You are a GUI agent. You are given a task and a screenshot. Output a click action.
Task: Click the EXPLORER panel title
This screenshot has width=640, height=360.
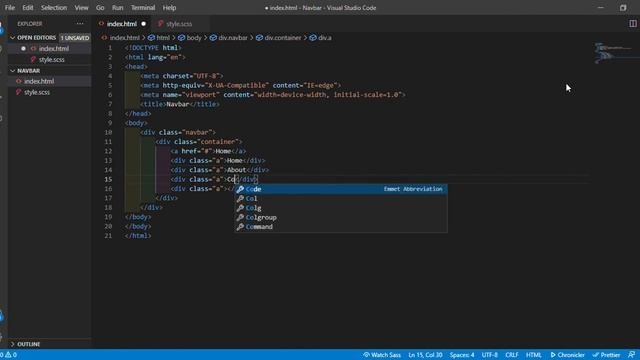coord(30,24)
